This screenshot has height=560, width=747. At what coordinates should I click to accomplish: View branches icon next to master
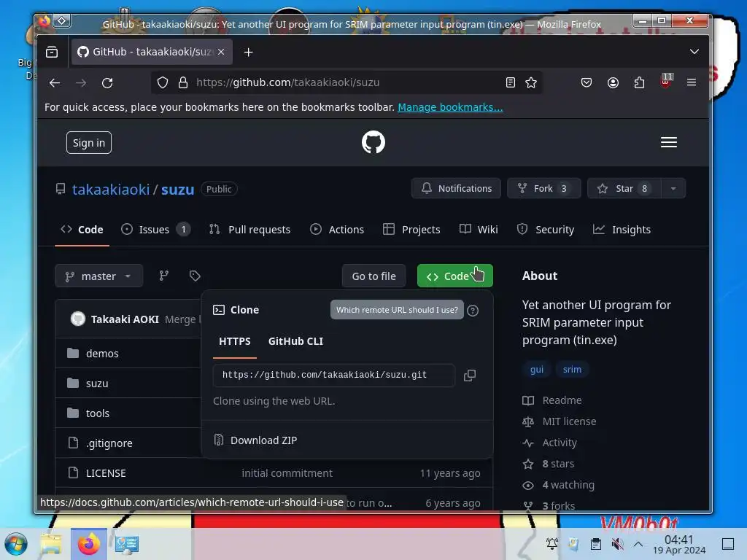click(x=164, y=276)
